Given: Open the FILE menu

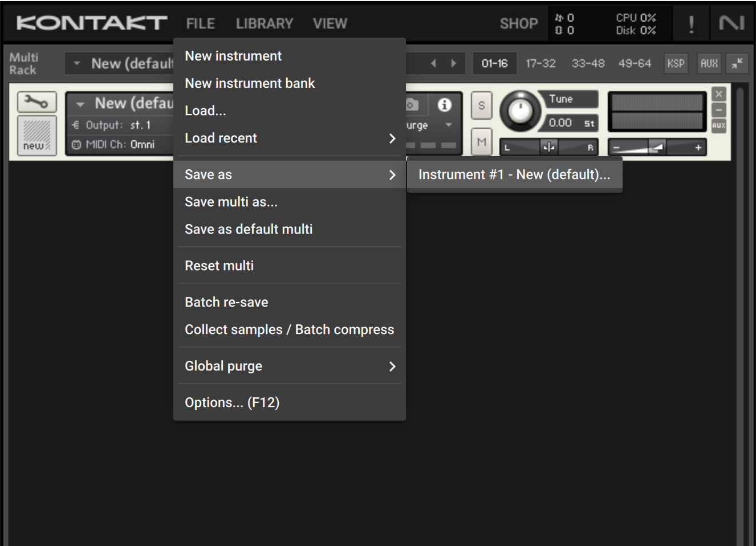Looking at the screenshot, I should point(201,23).
